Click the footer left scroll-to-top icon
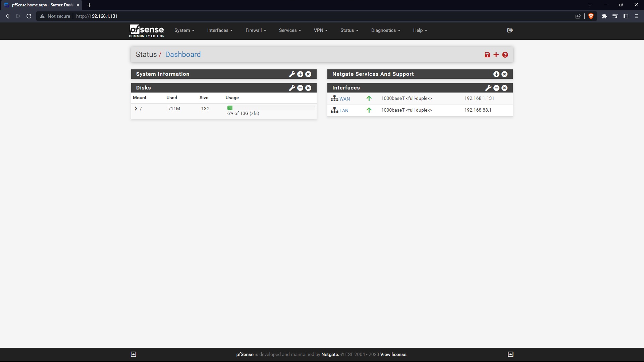644x362 pixels. coord(133,354)
